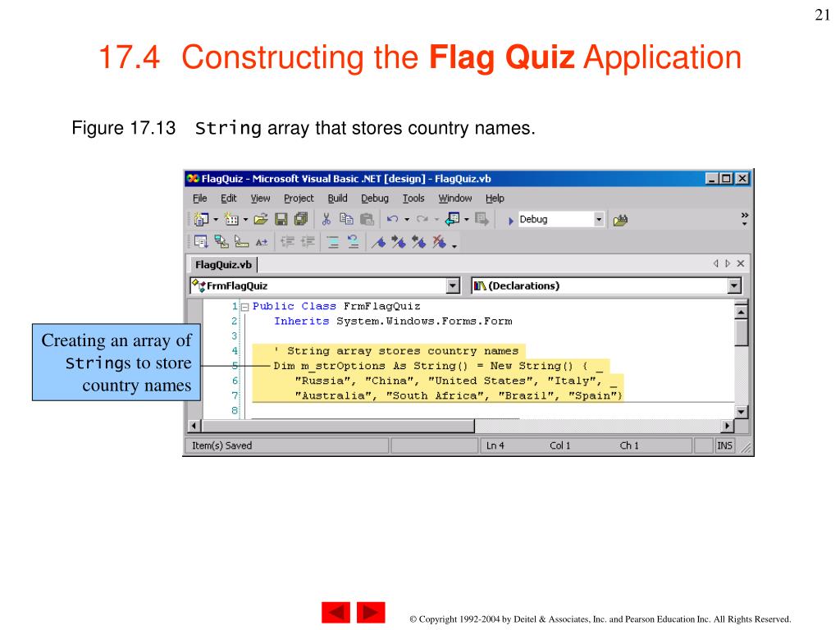The width and height of the screenshot is (840, 630).
Task: Select the FlagQuiz.vb document tab
Action: (223, 265)
